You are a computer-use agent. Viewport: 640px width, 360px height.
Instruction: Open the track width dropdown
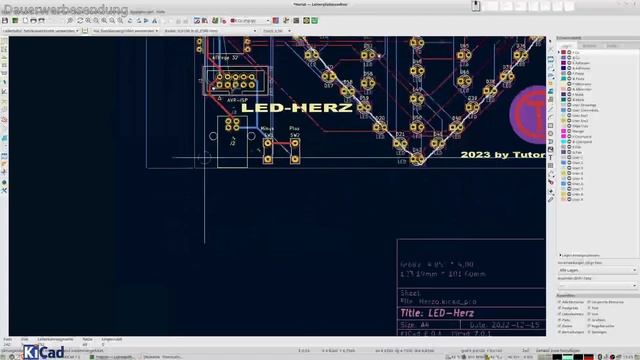pos(40,31)
